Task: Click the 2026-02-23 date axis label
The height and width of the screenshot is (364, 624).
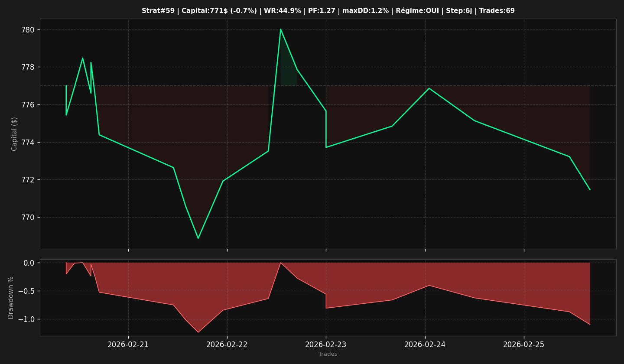Action: pos(326,344)
